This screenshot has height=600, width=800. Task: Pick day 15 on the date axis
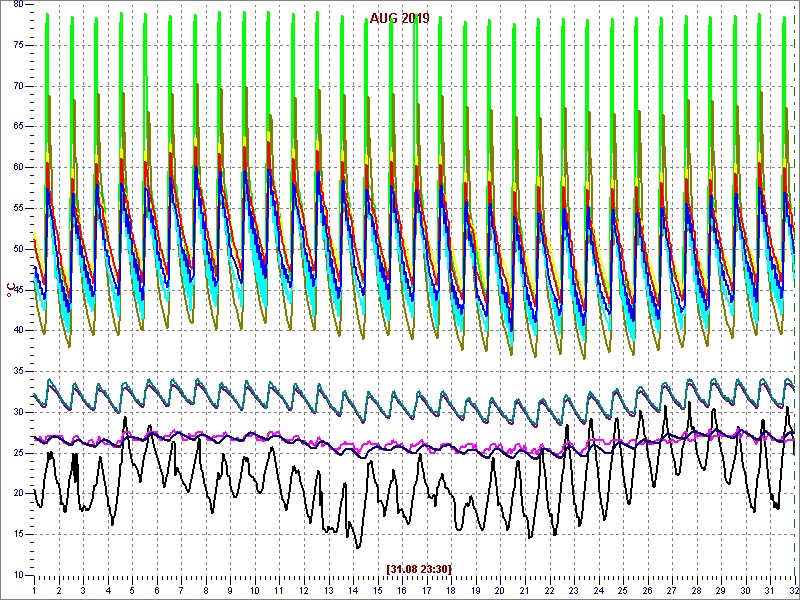tap(378, 590)
